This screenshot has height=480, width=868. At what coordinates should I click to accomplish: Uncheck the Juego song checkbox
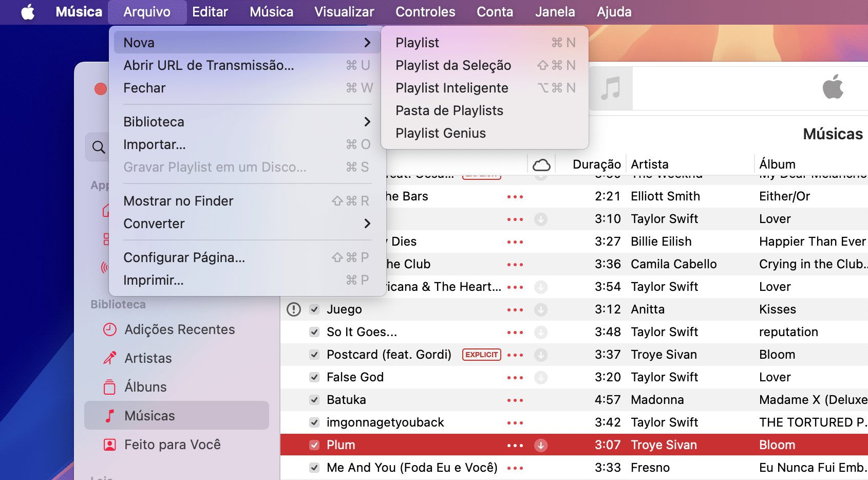pos(314,309)
